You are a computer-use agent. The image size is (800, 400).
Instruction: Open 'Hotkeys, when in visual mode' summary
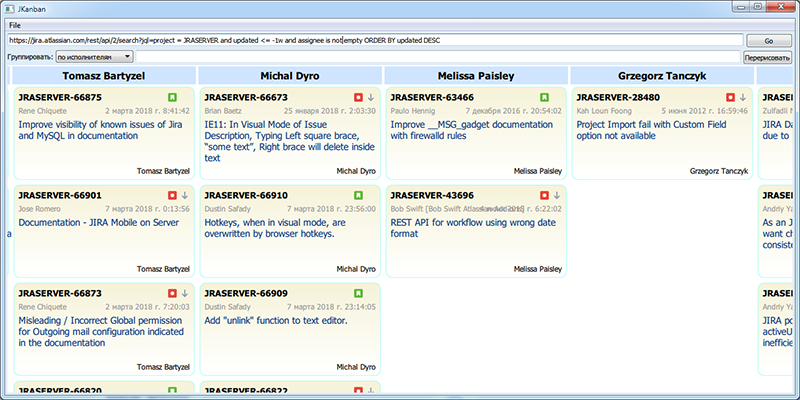pos(276,228)
